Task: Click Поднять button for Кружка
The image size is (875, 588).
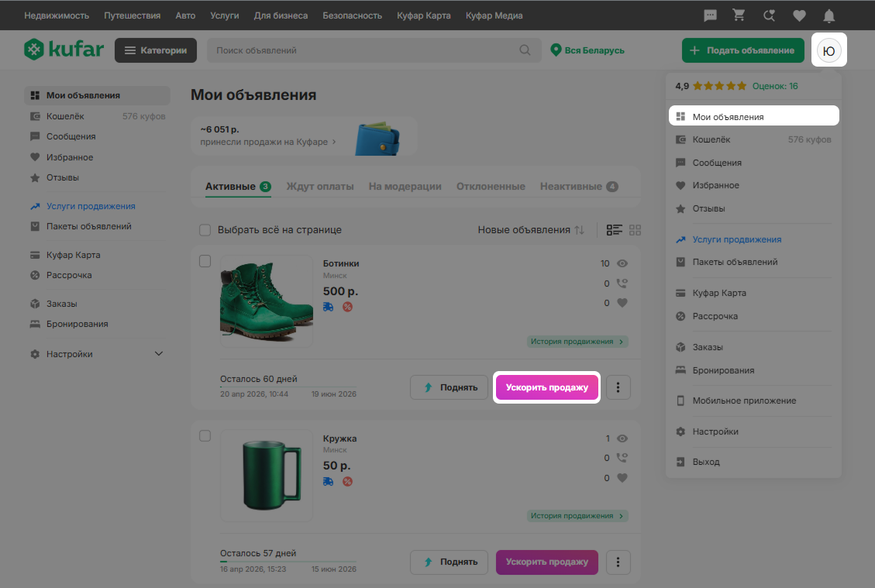Action: point(450,562)
